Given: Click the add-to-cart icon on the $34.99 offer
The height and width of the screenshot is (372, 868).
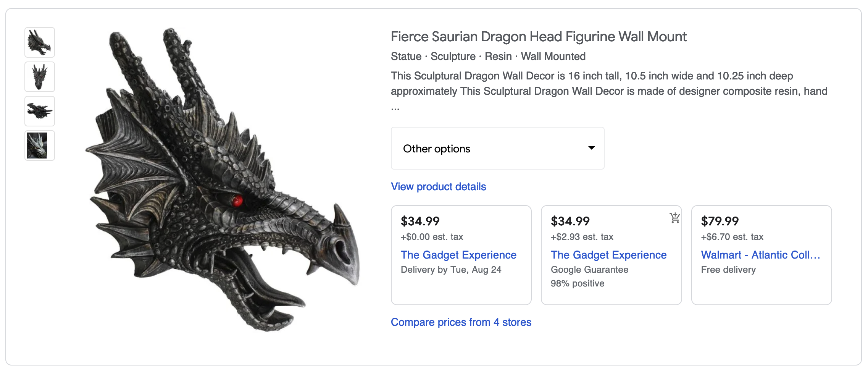Looking at the screenshot, I should [x=674, y=218].
